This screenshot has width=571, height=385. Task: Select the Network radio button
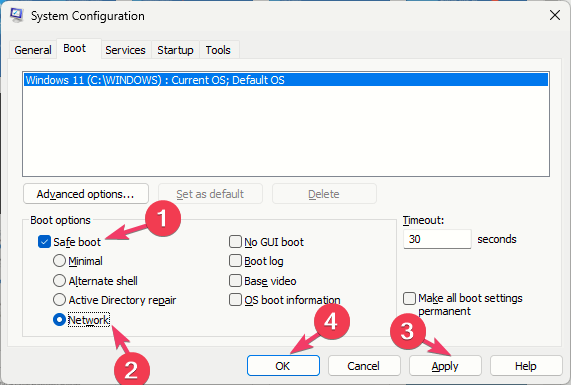point(59,320)
